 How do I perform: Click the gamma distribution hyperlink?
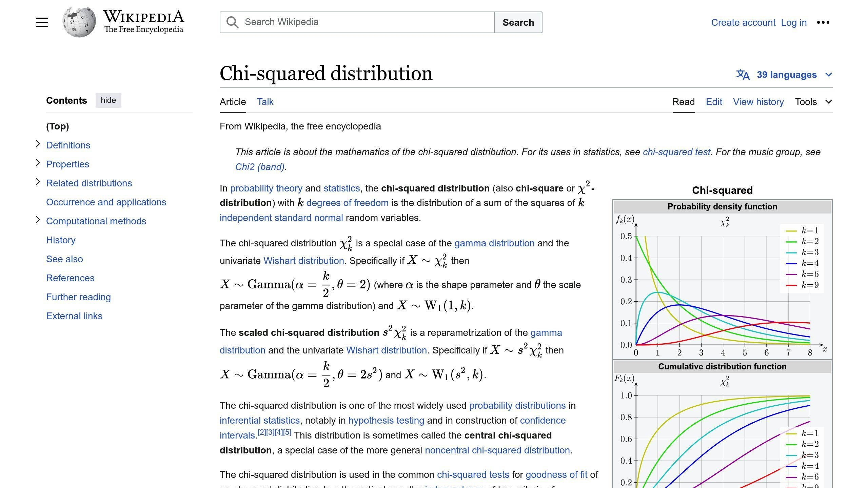pyautogui.click(x=494, y=243)
